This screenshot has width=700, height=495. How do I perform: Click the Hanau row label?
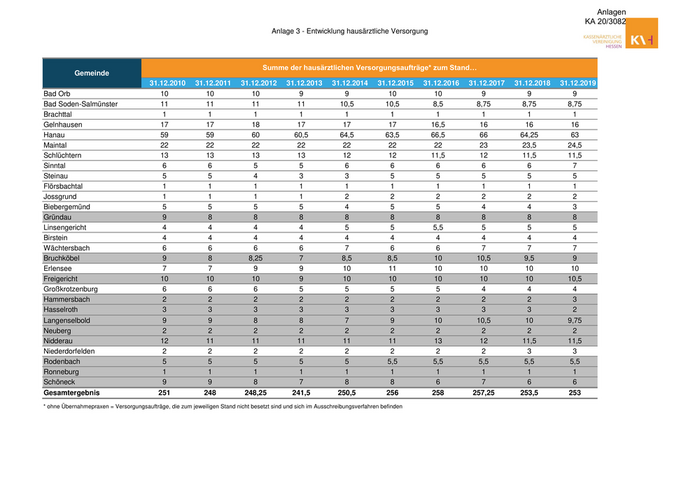58,132
